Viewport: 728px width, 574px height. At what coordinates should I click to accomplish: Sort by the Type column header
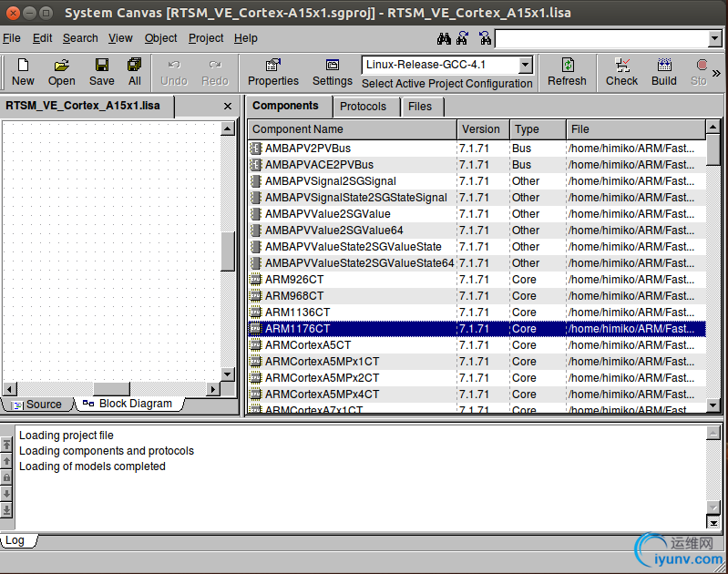[x=538, y=129]
